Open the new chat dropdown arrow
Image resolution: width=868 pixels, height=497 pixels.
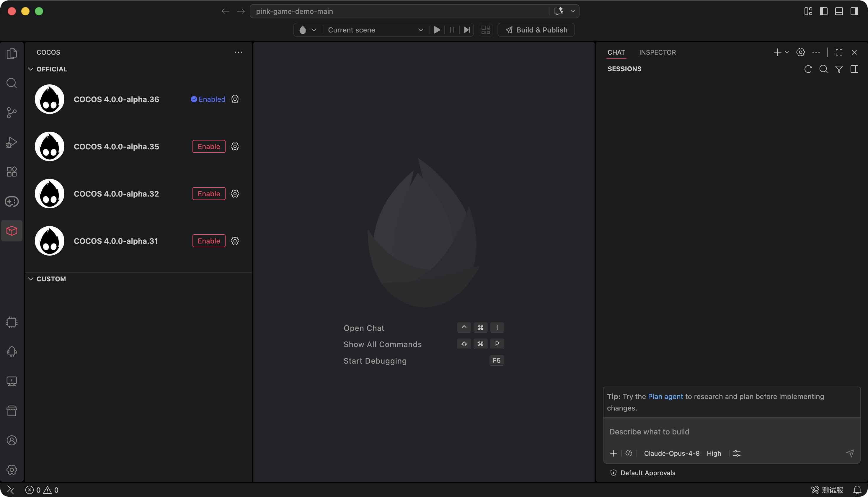tap(787, 52)
